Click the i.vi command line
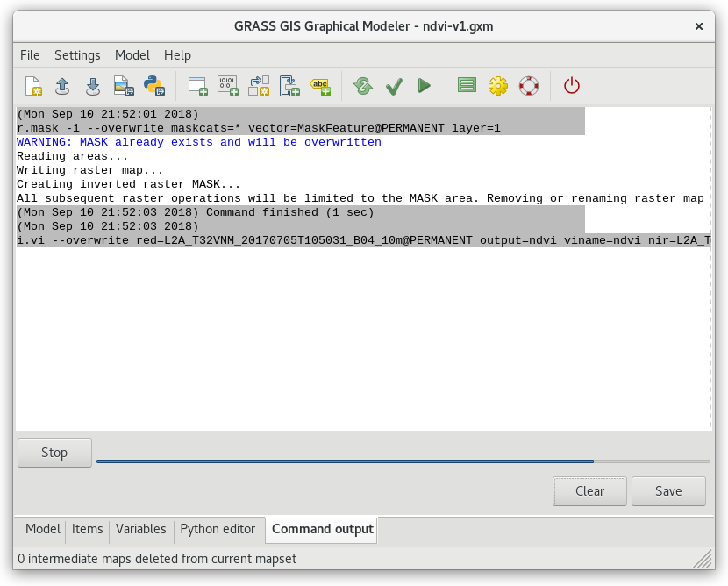 [x=363, y=240]
